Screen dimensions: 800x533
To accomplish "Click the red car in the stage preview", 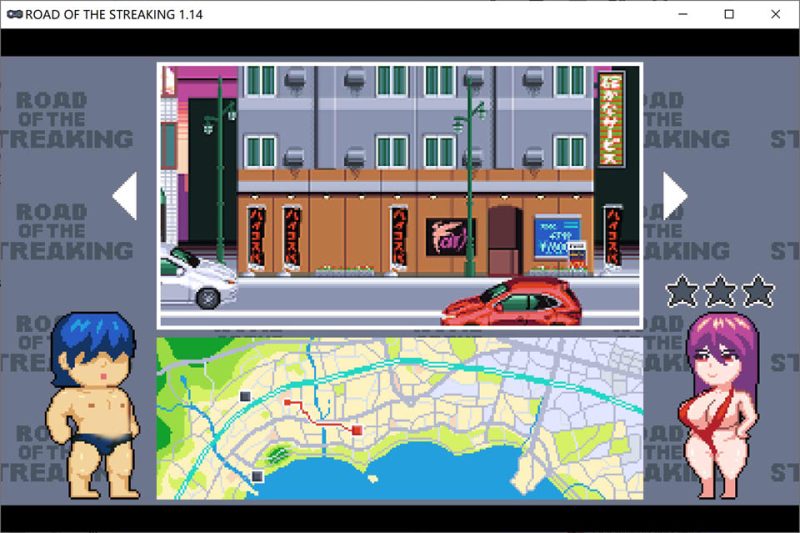I will (x=512, y=300).
